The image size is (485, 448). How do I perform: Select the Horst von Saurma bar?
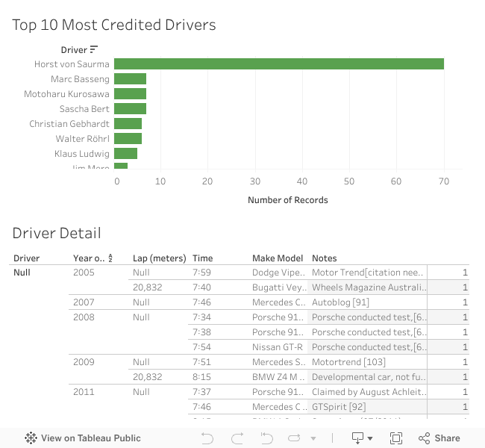click(278, 64)
